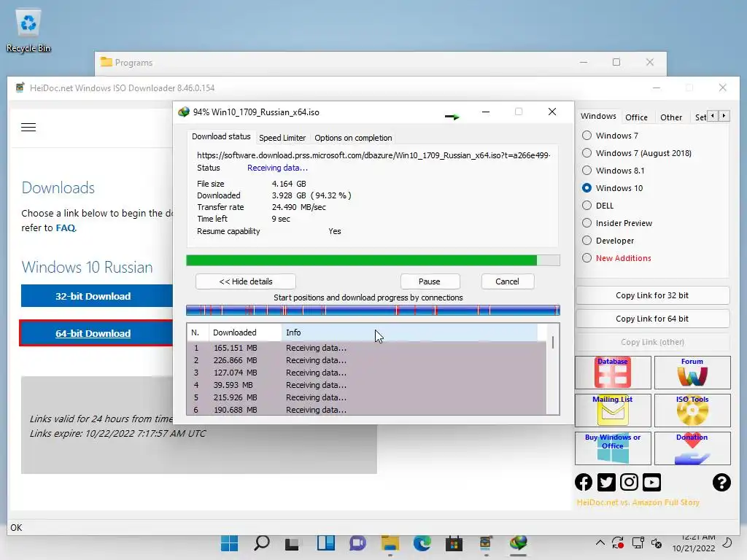
Task: Select Windows 8.1 radio button
Action: [587, 171]
